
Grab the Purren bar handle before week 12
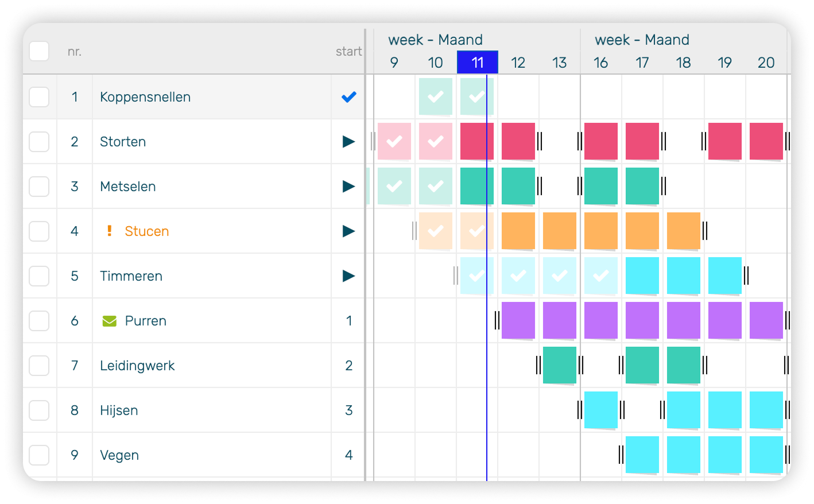click(x=497, y=320)
